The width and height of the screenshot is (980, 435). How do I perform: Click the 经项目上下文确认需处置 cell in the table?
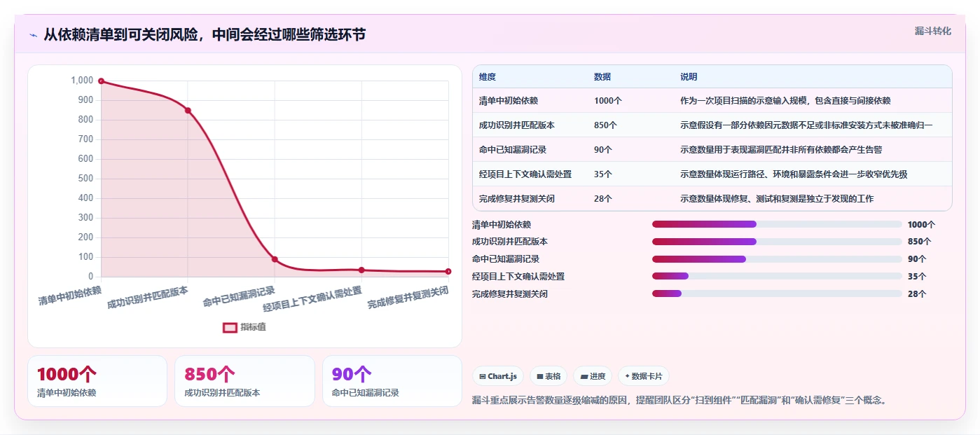525,174
